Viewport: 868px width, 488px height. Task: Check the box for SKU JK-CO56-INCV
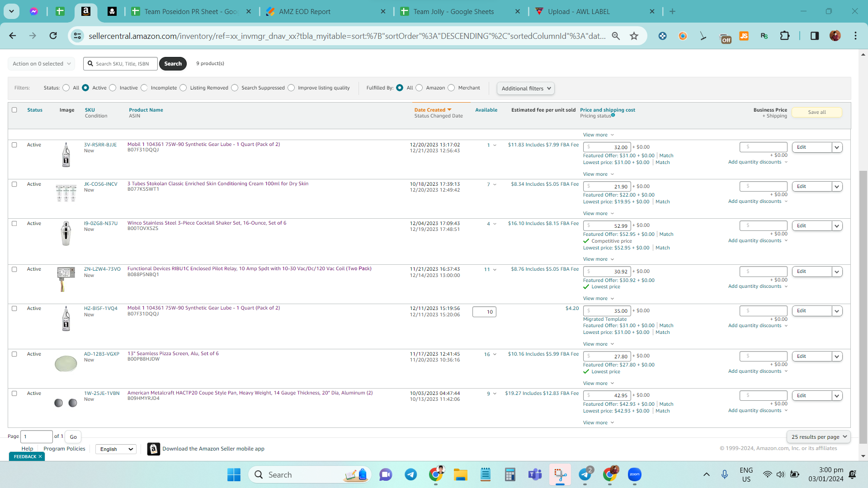click(14, 184)
